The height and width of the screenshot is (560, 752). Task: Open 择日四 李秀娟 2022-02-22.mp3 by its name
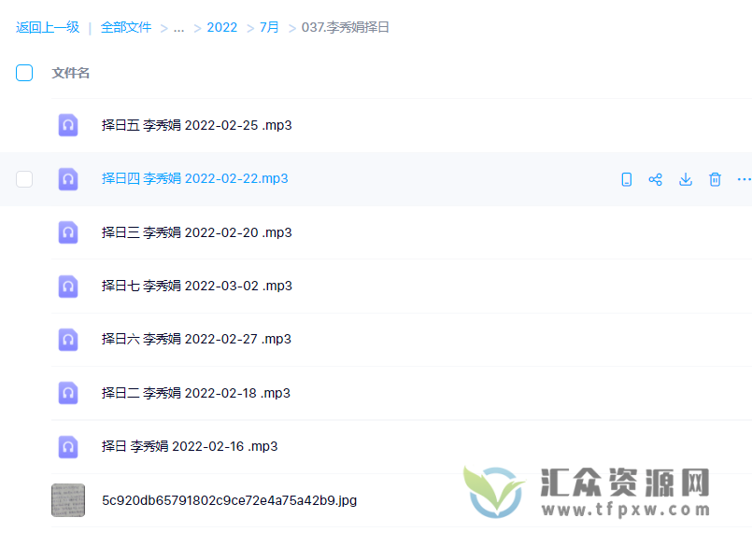click(194, 178)
